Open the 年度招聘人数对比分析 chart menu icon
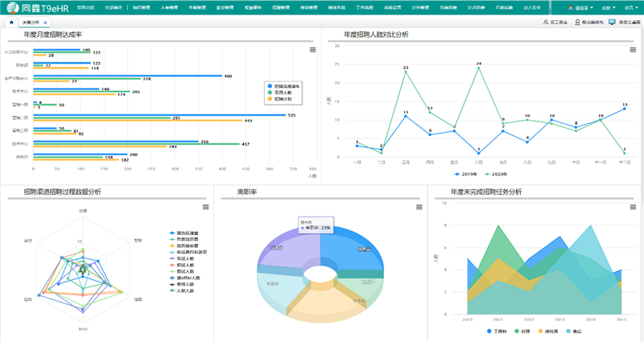This screenshot has width=644, height=342. [x=635, y=49]
